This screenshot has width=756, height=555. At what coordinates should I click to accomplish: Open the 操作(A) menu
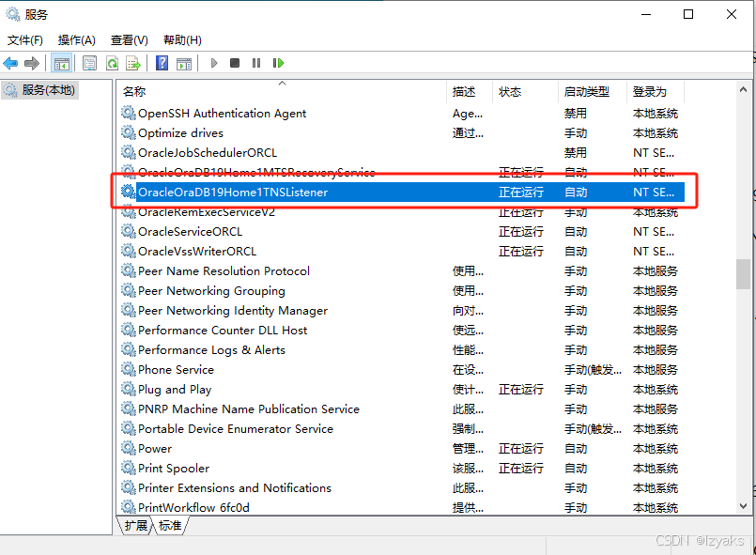pos(77,40)
